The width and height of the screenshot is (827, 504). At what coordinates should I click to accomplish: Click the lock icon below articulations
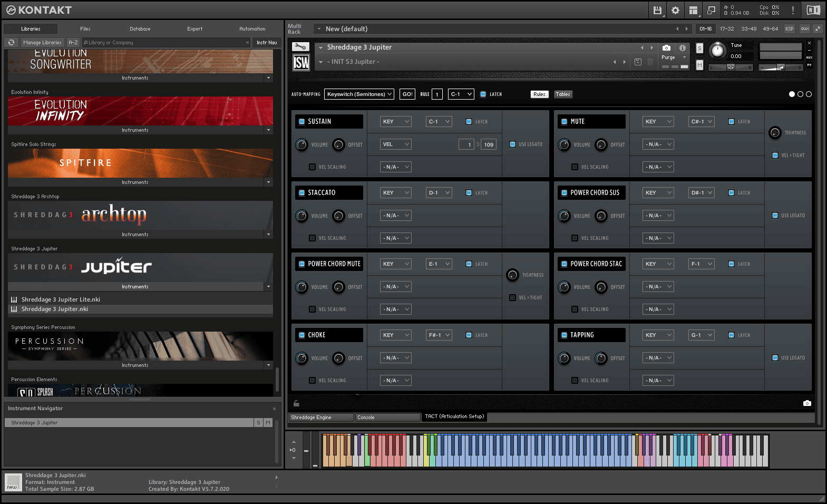pyautogui.click(x=296, y=403)
